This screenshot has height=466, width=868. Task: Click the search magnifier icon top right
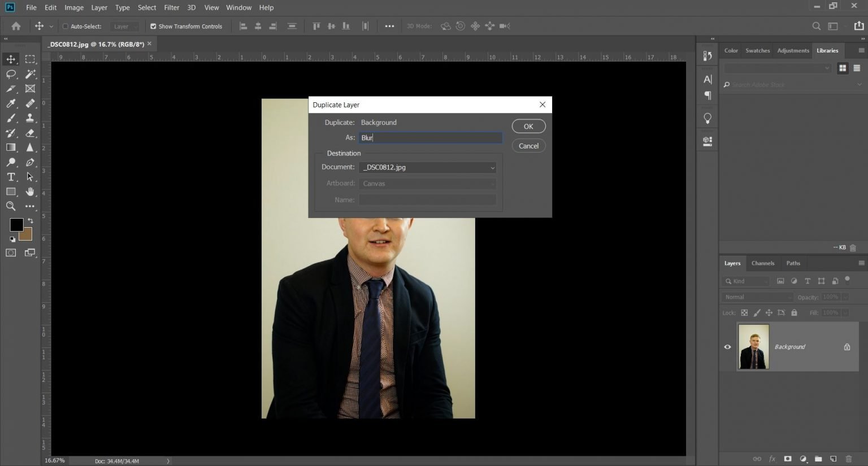coord(816,26)
